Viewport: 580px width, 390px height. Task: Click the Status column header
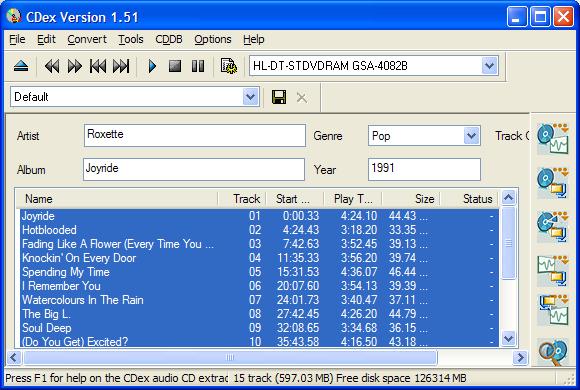pos(469,199)
